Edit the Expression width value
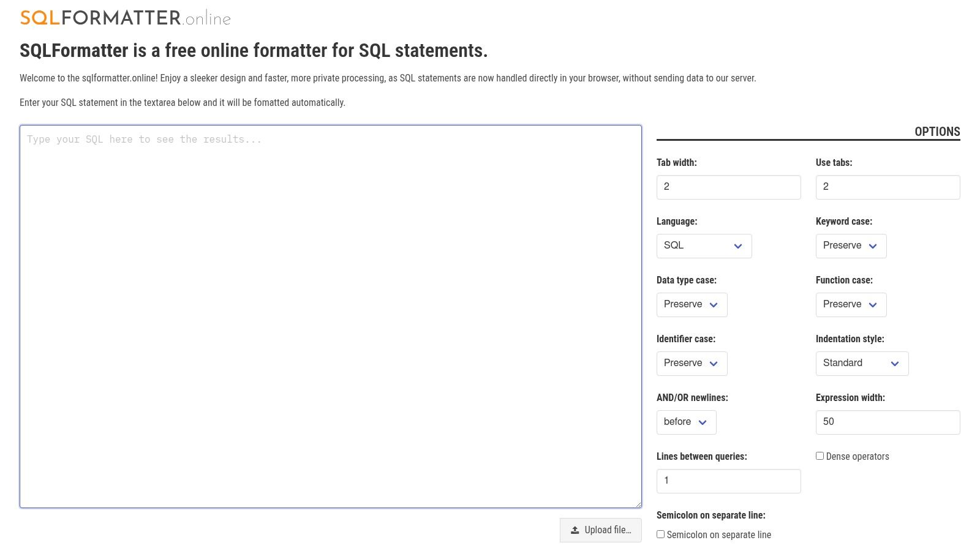Image resolution: width=980 pixels, height=551 pixels. [887, 422]
